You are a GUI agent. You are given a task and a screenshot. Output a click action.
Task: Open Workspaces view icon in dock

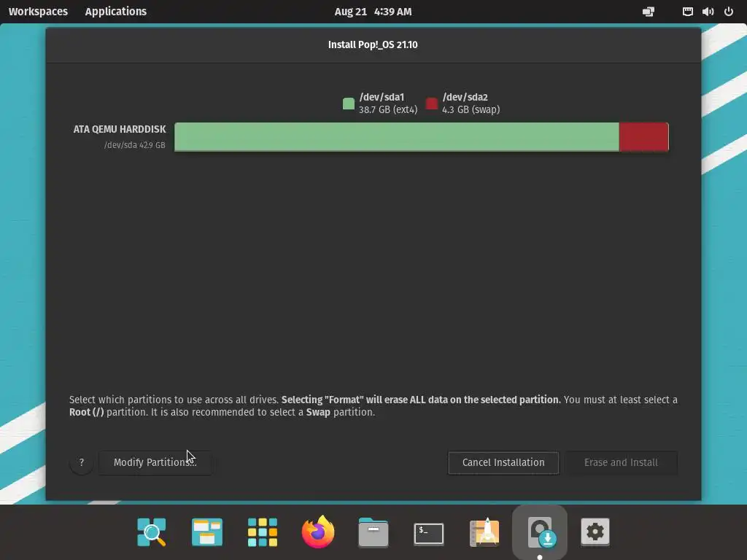point(206,532)
